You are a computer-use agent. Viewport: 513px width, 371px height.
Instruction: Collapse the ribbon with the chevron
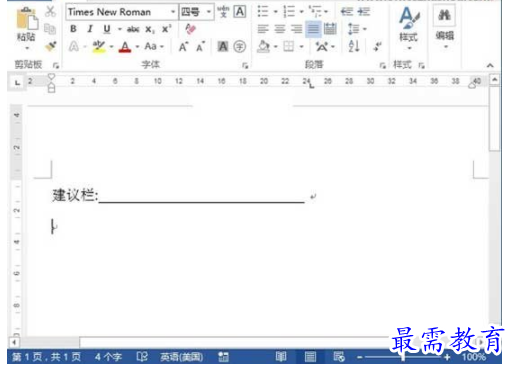click(490, 65)
